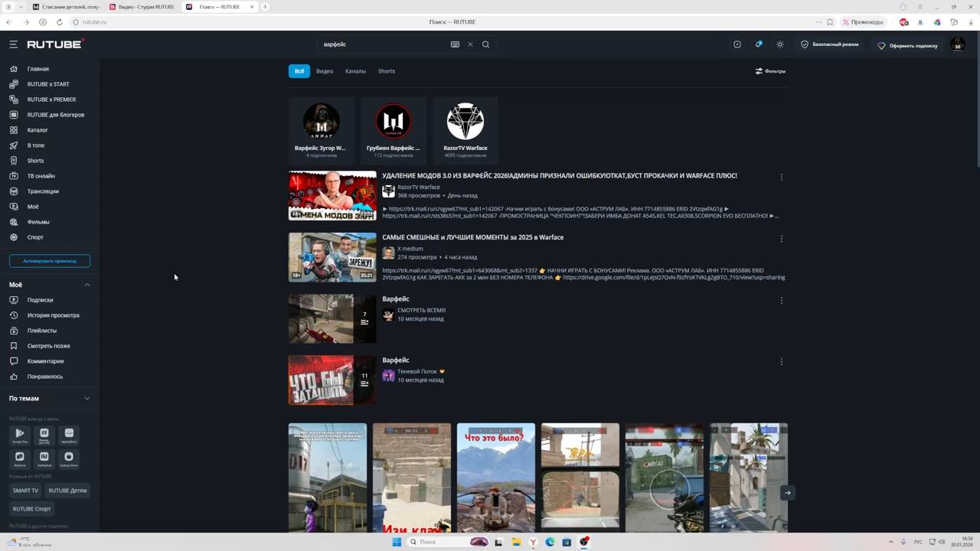Open Варфейс Зугор channel card
This screenshot has width=980, height=551.
coord(322,130)
